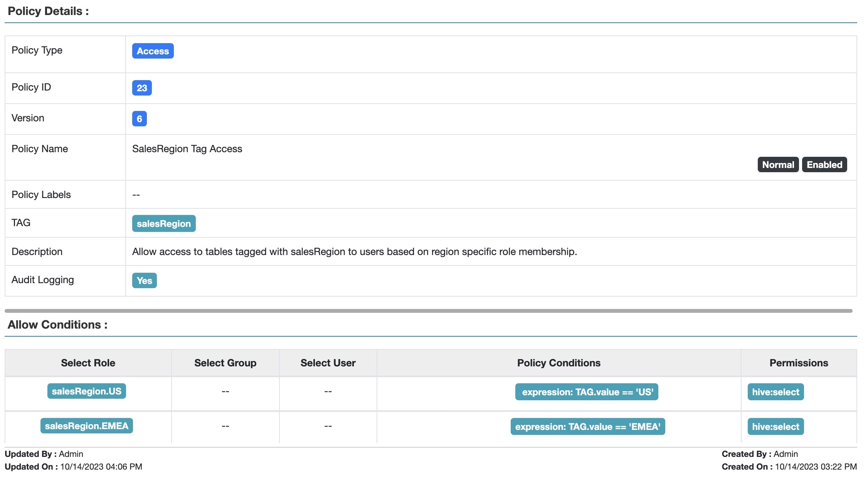Click the Policy Conditions column header

point(558,363)
